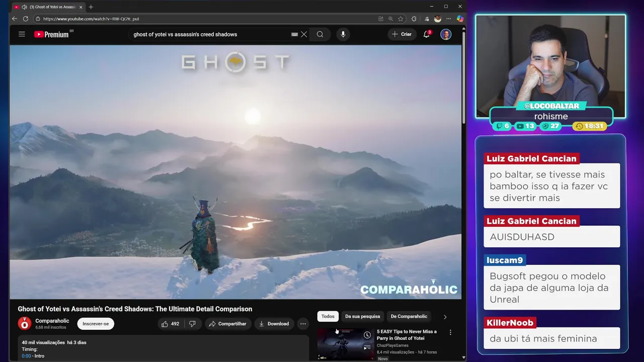Select the Todos filter chip
Image resolution: width=644 pixels, height=362 pixels.
(328, 316)
